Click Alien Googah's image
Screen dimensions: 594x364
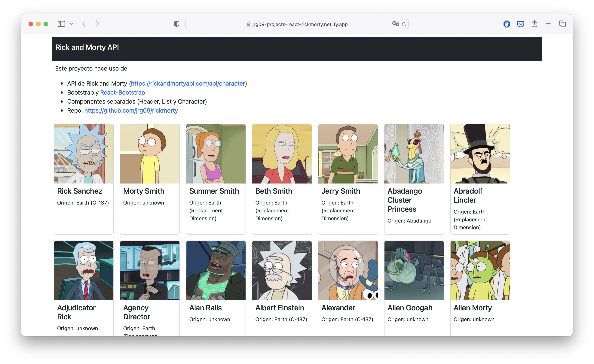click(x=414, y=270)
